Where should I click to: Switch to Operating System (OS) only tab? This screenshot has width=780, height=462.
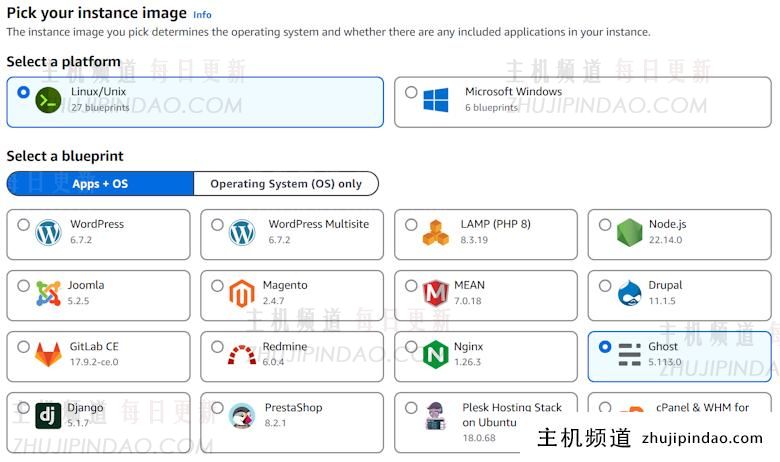pyautogui.click(x=286, y=184)
